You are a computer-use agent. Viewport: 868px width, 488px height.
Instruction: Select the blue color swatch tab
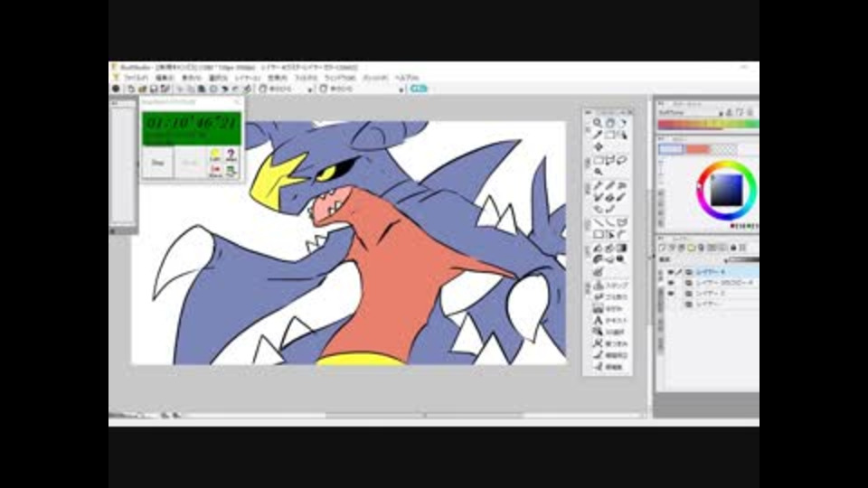671,149
